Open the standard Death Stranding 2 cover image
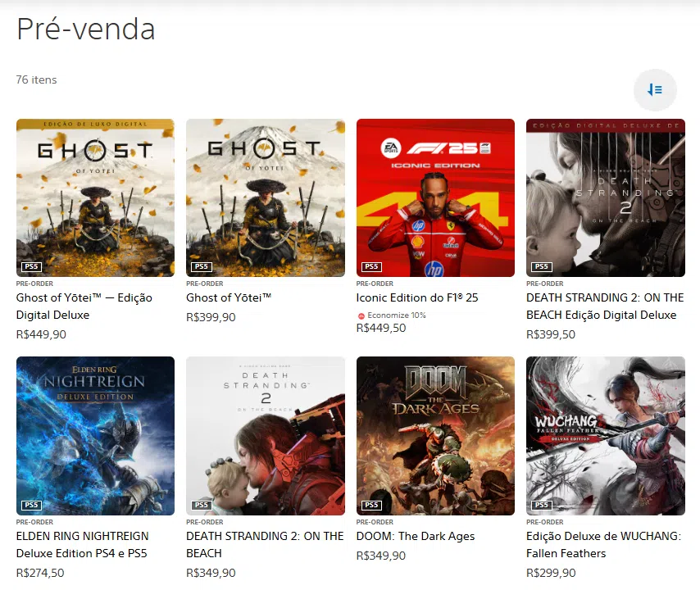 266,436
